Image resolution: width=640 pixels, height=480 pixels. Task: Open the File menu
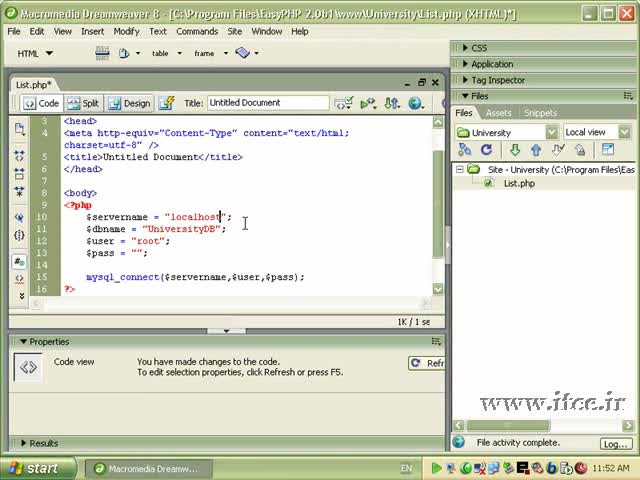coord(14,31)
